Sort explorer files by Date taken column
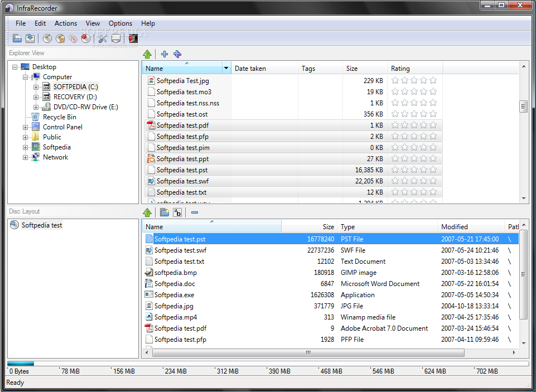Viewport: 536px width, 392px height. (264, 69)
